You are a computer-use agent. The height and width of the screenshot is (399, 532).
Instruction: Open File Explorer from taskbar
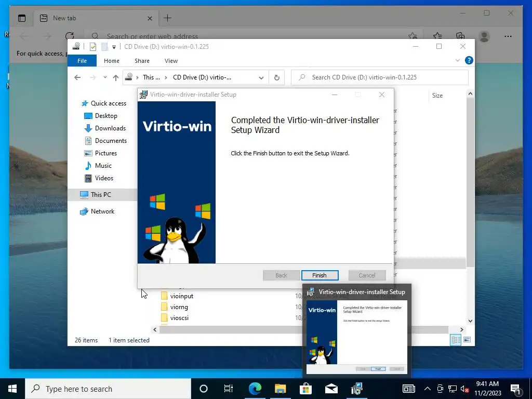pyautogui.click(x=280, y=389)
